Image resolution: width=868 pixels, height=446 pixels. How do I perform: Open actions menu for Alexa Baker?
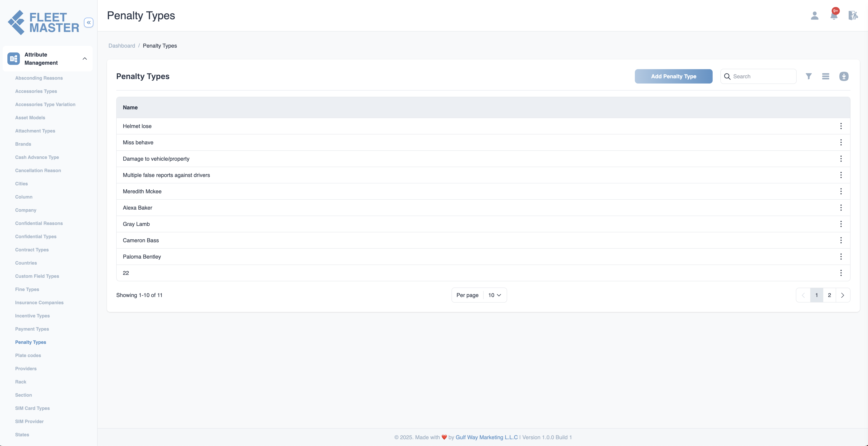pyautogui.click(x=841, y=208)
